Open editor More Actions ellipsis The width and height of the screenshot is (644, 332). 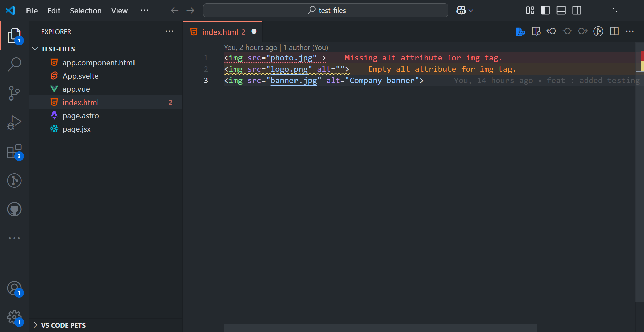(x=630, y=31)
